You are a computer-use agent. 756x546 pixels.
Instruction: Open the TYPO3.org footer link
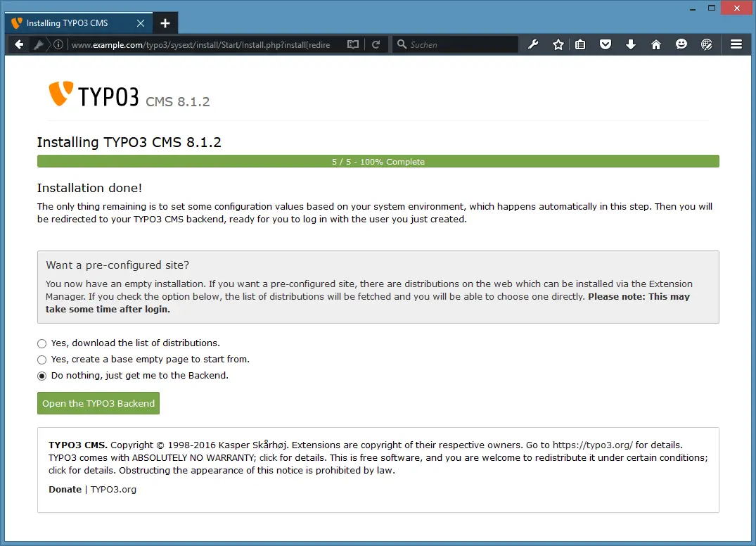[x=113, y=489]
